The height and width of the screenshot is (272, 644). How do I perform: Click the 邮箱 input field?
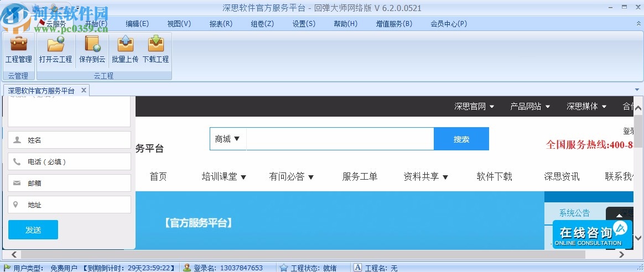69,183
